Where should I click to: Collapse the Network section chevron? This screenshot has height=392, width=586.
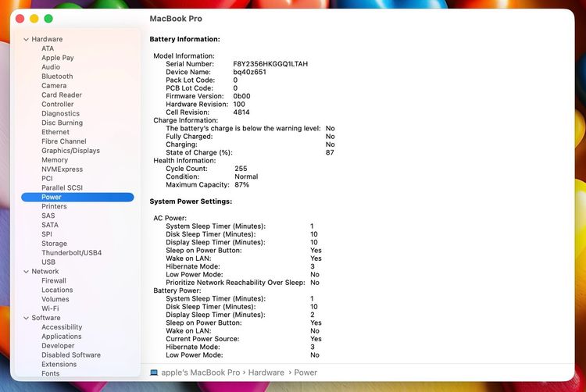click(x=26, y=272)
